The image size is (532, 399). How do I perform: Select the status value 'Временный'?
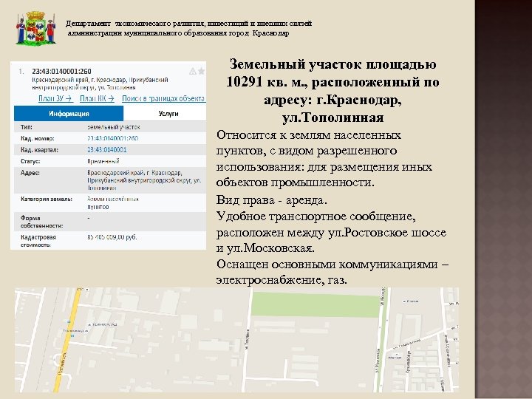(x=103, y=161)
